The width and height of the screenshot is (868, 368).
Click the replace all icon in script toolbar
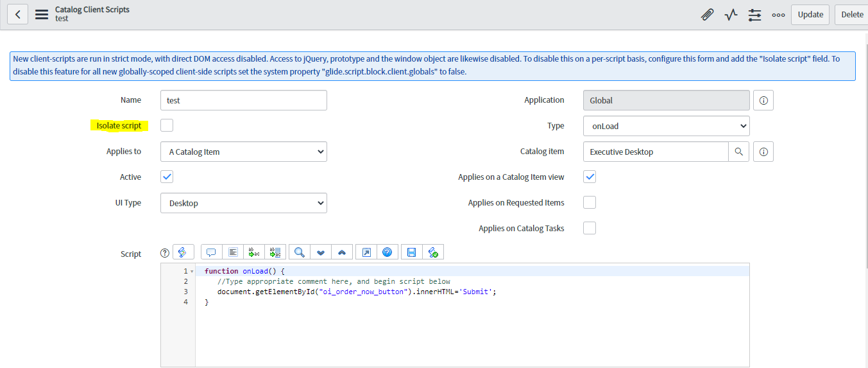pyautogui.click(x=276, y=252)
